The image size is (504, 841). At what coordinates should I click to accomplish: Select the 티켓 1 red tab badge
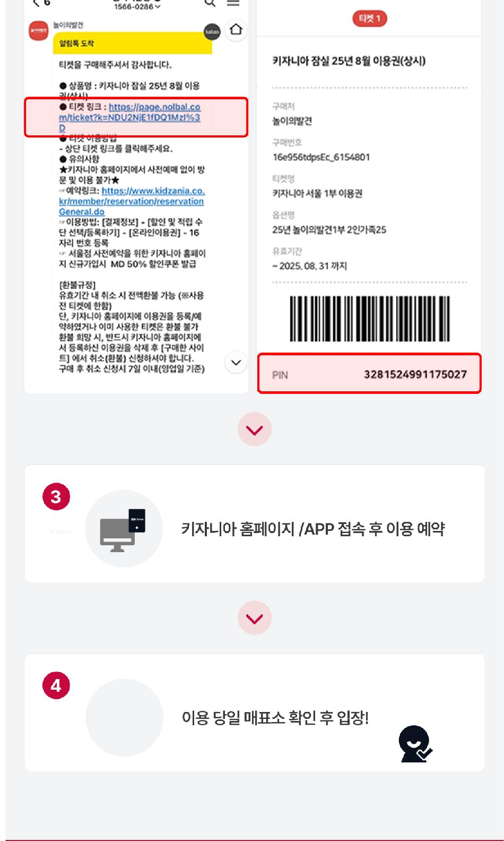click(370, 19)
